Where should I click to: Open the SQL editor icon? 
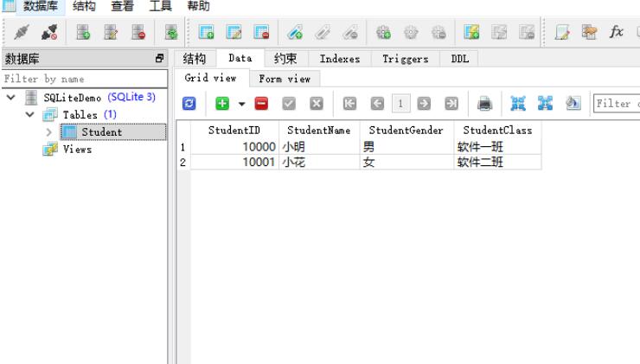pyautogui.click(x=562, y=32)
